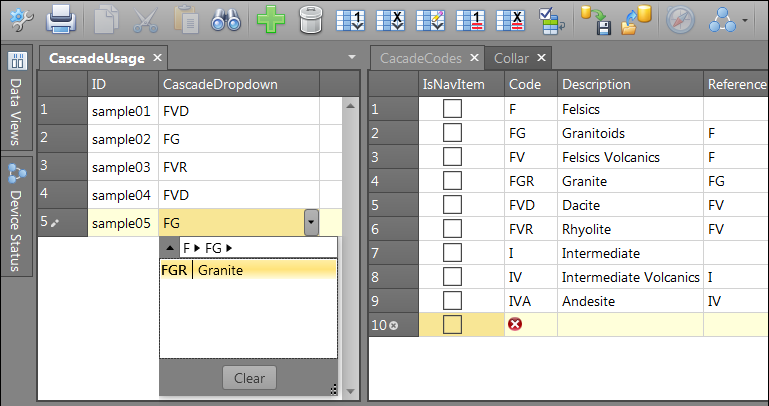The width and height of the screenshot is (769, 406).
Task: Switch to the Collar tab
Action: (511, 58)
